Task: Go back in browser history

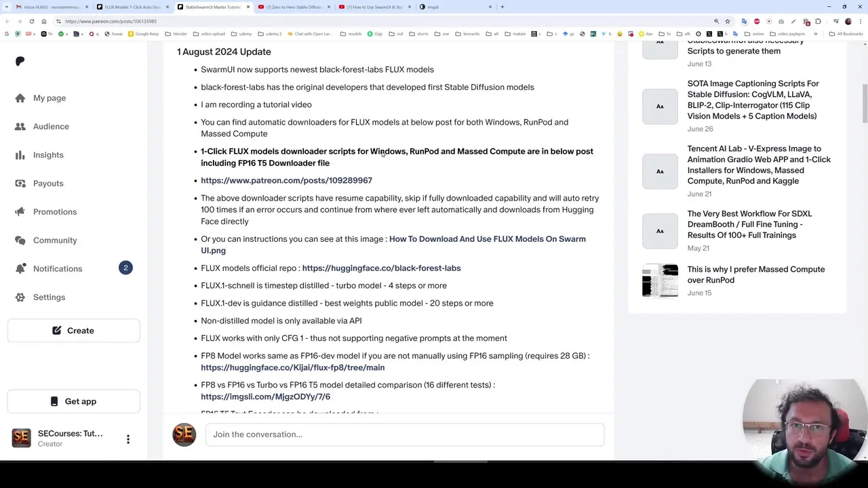Action: [x=7, y=21]
